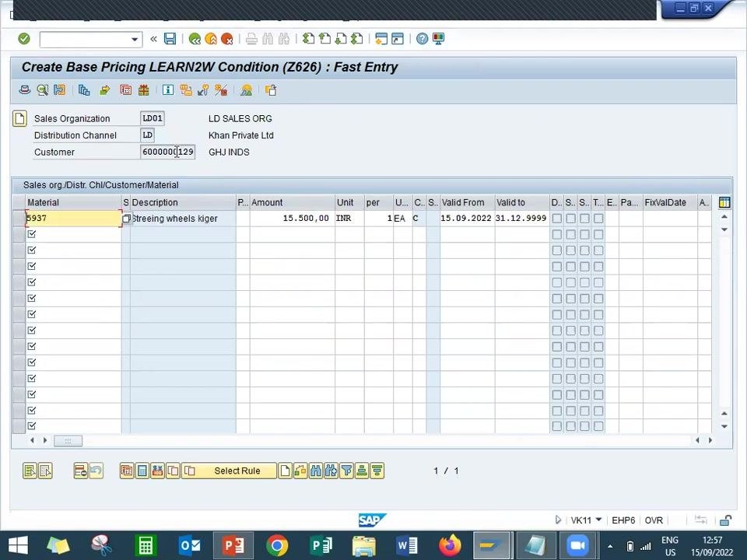Click the Delete row icon below table
The height and width of the screenshot is (560, 747).
[80, 471]
